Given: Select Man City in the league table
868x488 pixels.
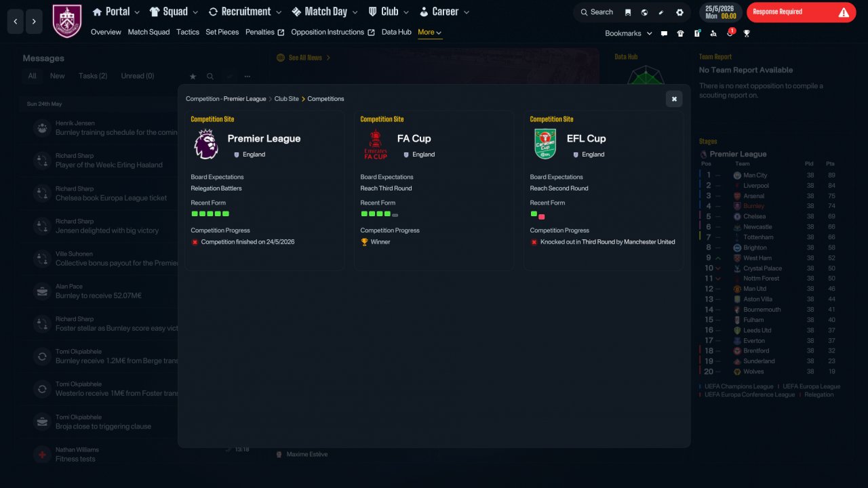Looking at the screenshot, I should pos(755,176).
